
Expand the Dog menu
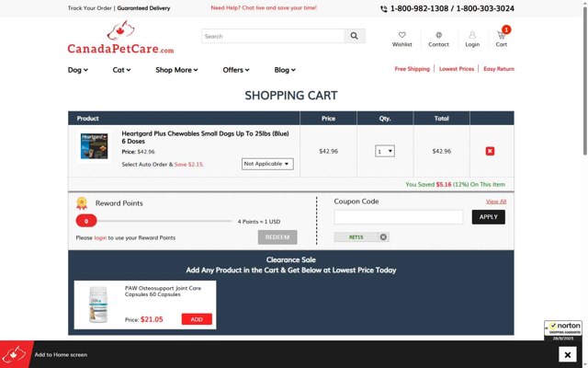pyautogui.click(x=77, y=70)
